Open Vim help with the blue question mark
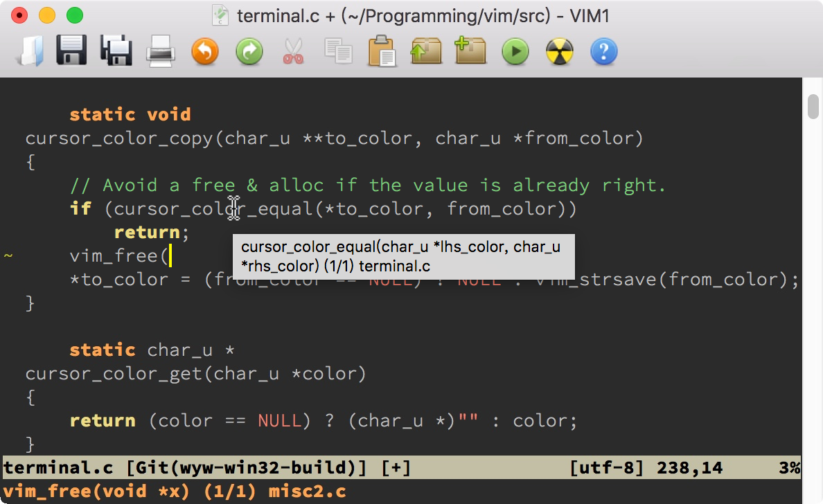The height and width of the screenshot is (504, 823). 603,51
